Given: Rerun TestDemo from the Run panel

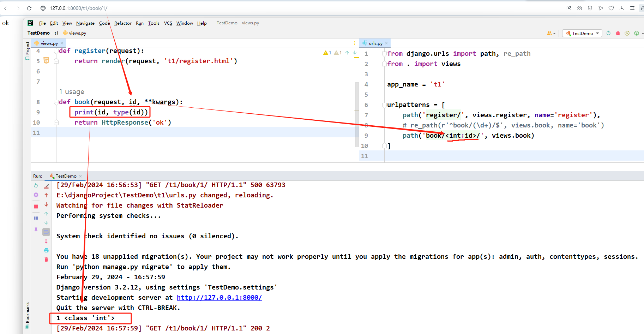Looking at the screenshot, I should click(x=36, y=185).
